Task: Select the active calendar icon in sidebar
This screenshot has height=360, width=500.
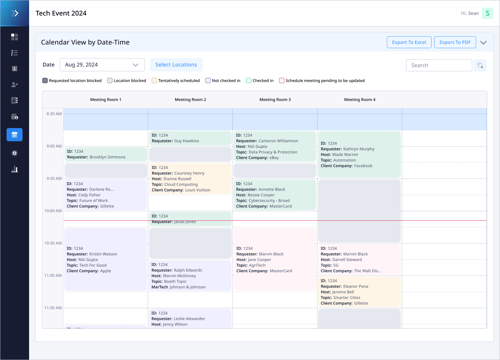Action: 14,135
